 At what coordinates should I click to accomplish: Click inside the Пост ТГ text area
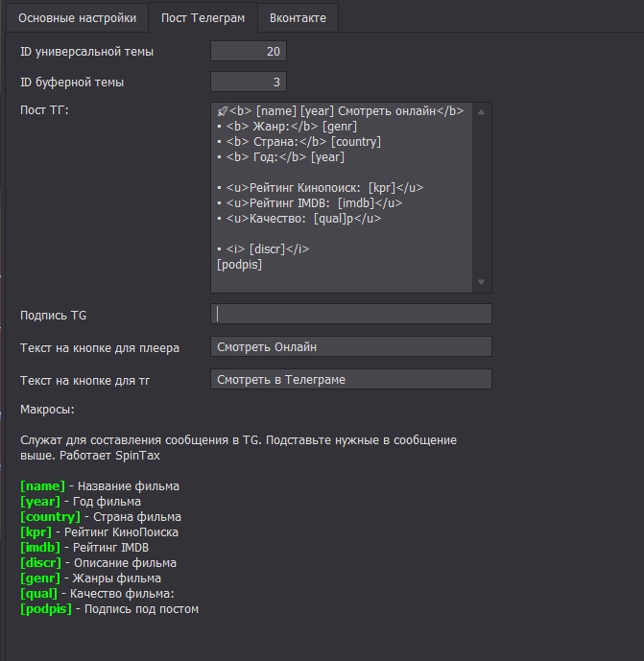[x=342, y=197]
